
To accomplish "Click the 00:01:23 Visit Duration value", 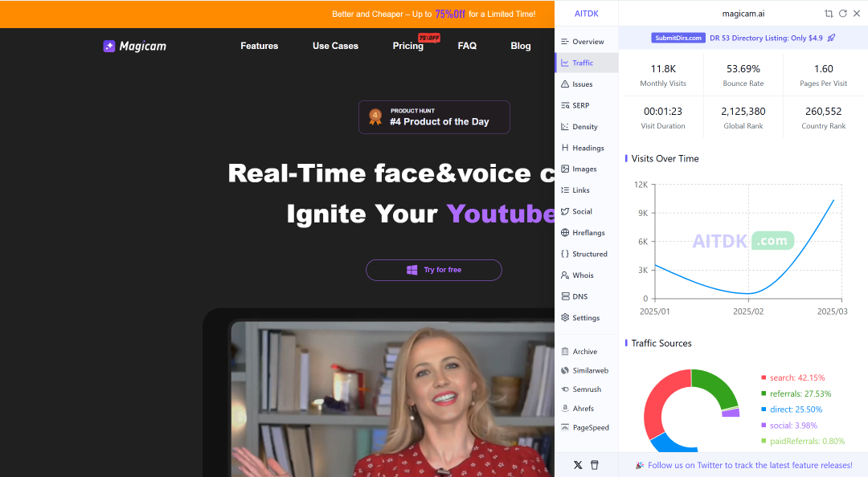I will coord(663,112).
